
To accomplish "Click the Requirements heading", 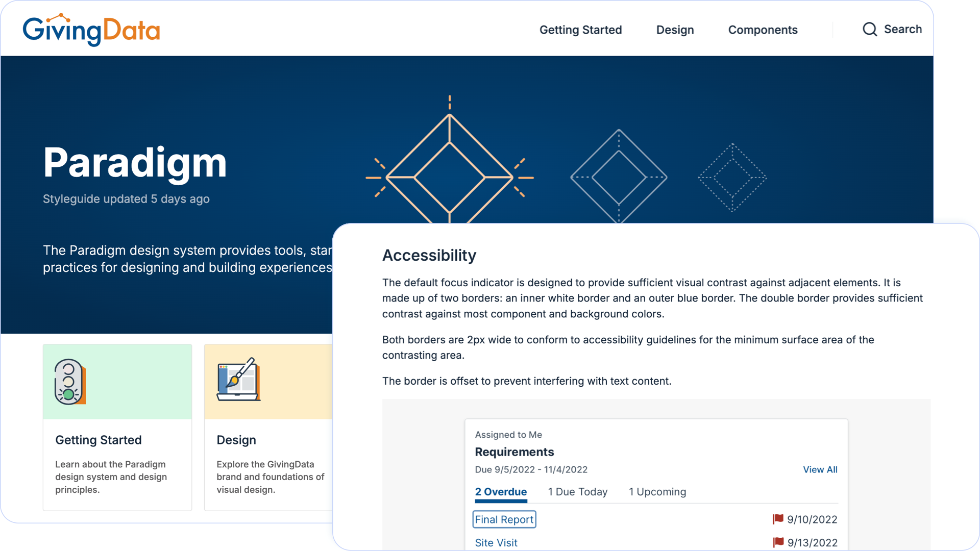I will [514, 452].
